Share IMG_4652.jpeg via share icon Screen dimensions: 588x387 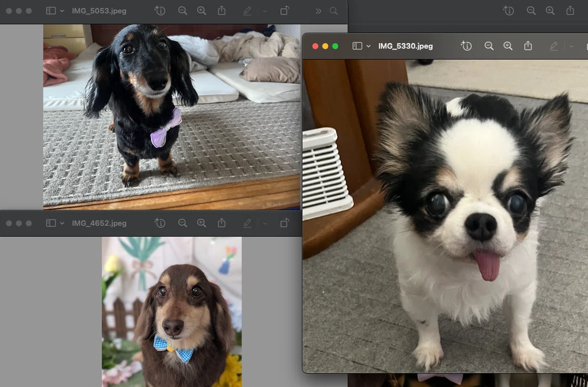click(221, 223)
